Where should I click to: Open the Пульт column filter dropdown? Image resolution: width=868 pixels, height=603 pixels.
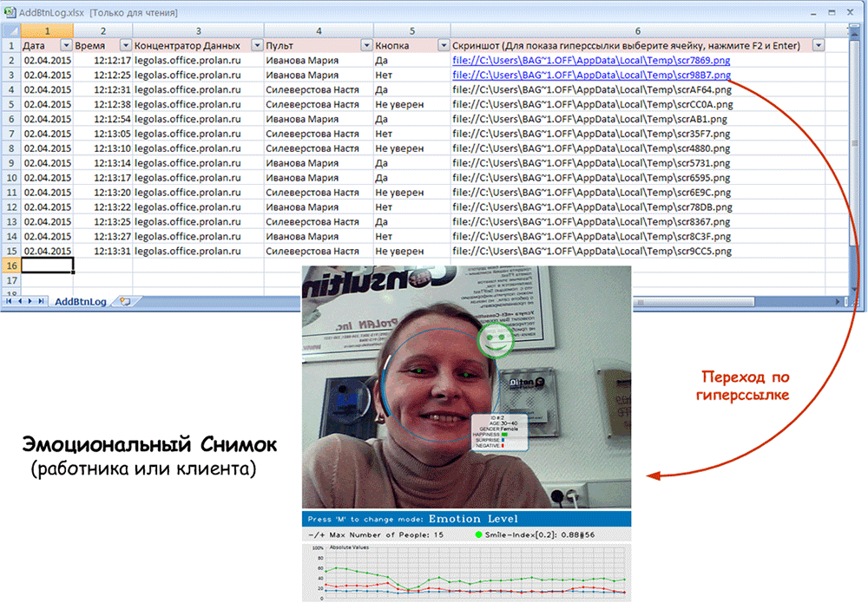[366, 45]
